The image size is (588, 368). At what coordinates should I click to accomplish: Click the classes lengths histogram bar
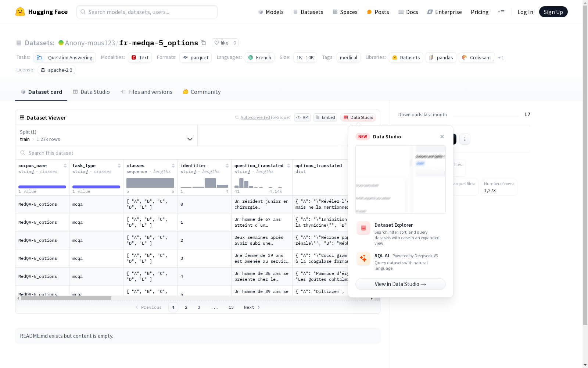click(x=150, y=183)
